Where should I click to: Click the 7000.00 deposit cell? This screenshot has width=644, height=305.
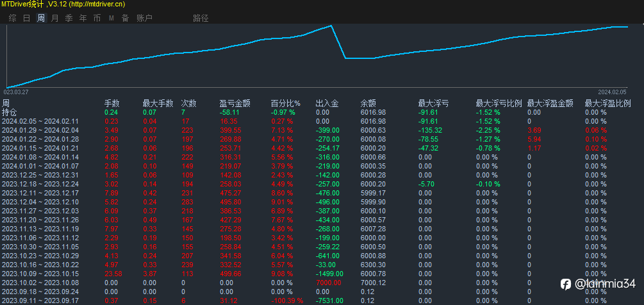tap(329, 283)
